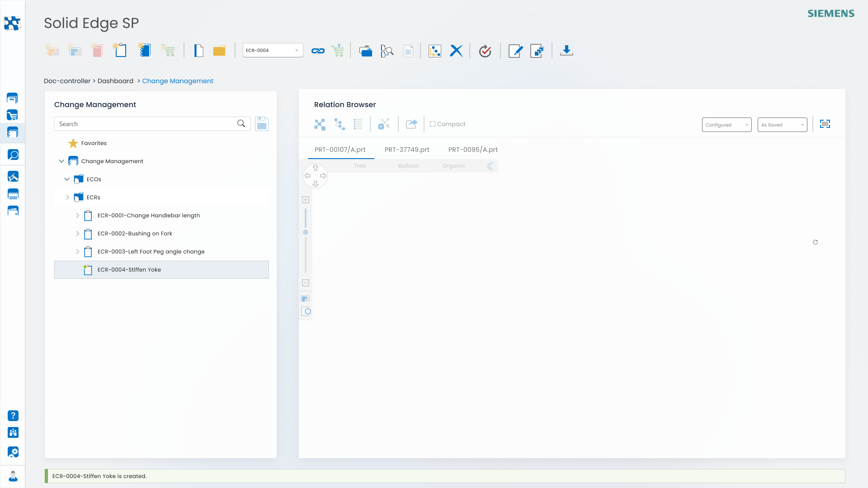Collapse the Change Management tree node

pyautogui.click(x=61, y=161)
